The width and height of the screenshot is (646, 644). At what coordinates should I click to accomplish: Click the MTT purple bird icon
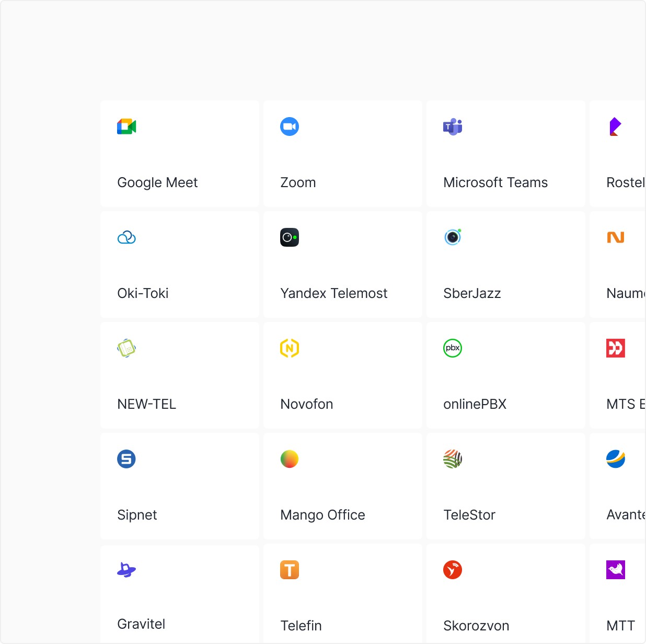[616, 570]
